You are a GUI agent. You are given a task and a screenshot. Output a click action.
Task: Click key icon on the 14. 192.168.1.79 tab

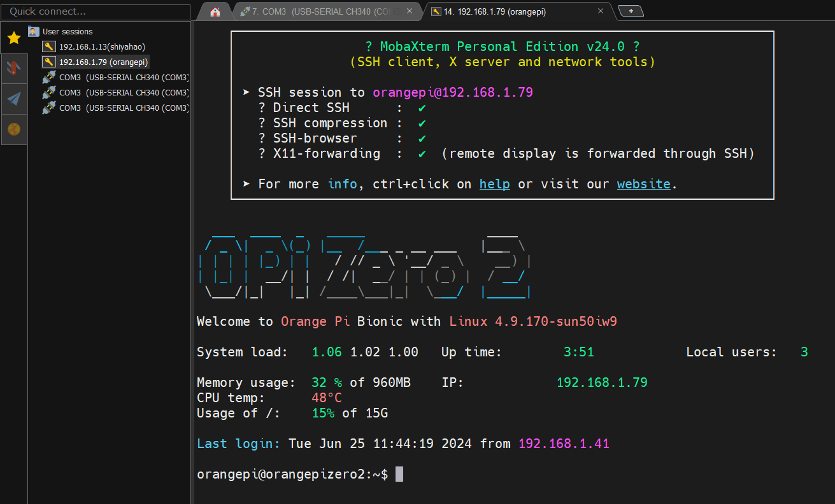point(436,11)
